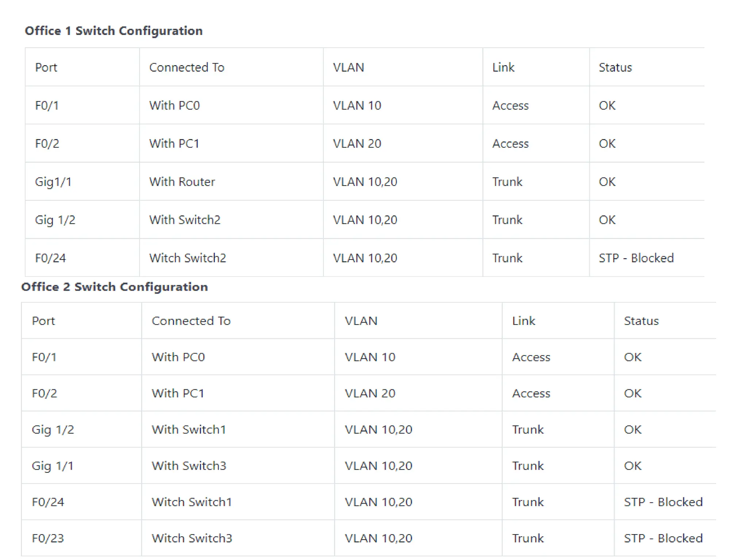Image resolution: width=747 pixels, height=560 pixels.
Task: Click the "With Switch2" cell
Action: pos(185,220)
